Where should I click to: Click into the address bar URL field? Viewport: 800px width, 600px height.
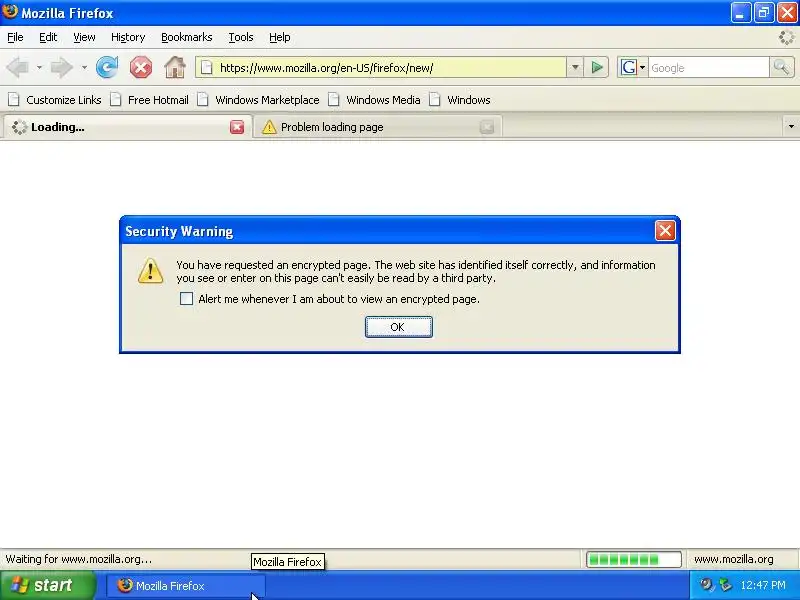pos(381,67)
